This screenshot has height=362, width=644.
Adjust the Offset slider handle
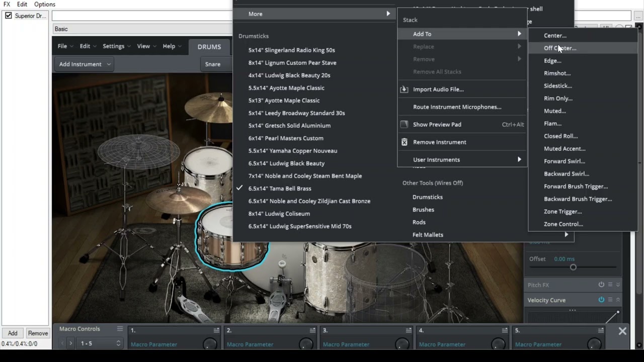pos(573,267)
